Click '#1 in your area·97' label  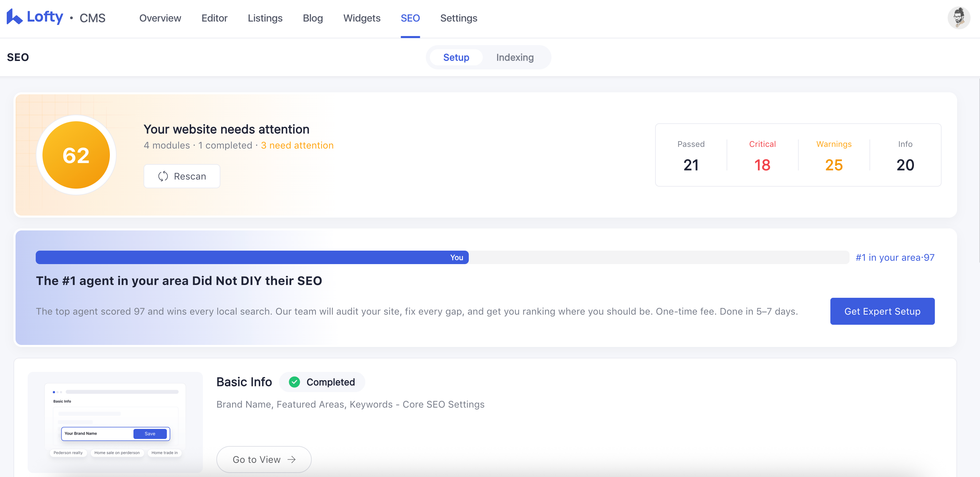pos(895,257)
